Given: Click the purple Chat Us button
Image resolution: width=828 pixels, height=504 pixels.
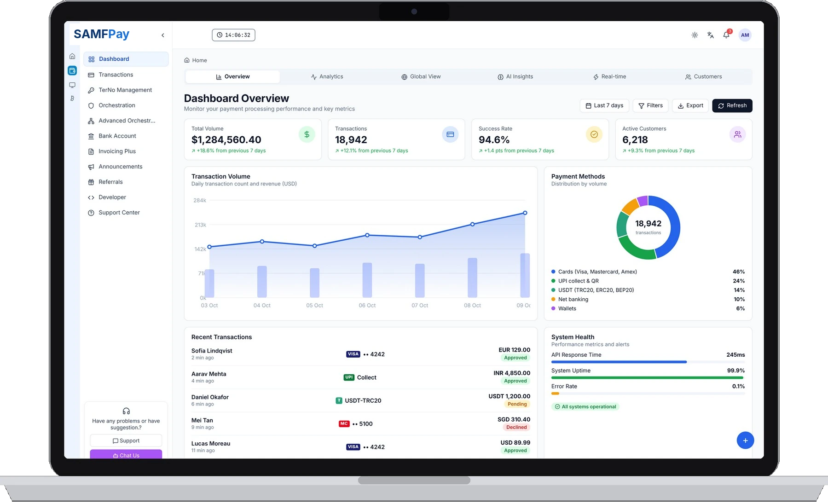Looking at the screenshot, I should pos(126,455).
